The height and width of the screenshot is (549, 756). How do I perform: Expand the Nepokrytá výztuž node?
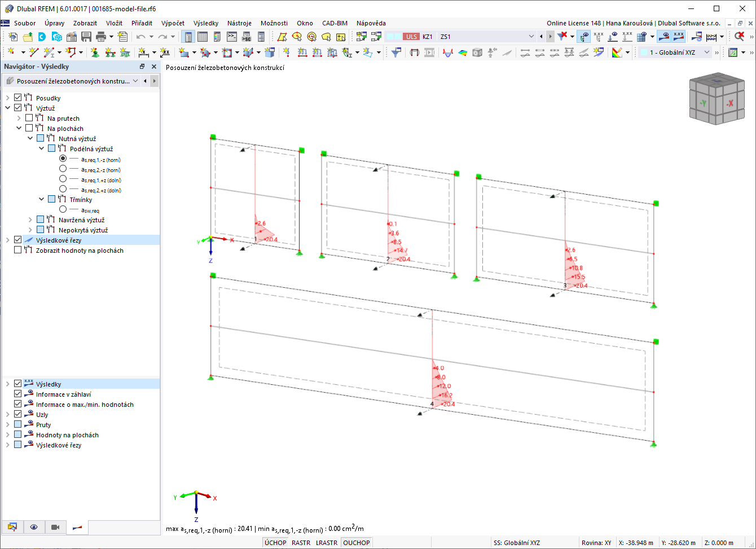(30, 230)
